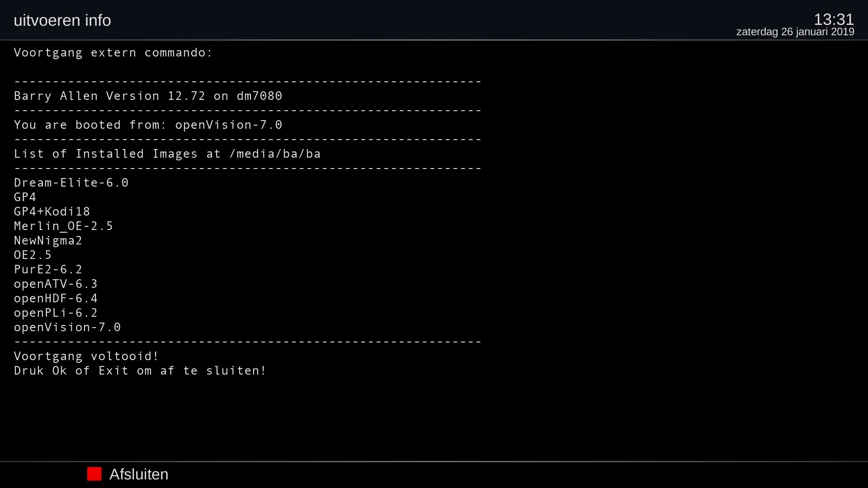Click the 'uitvoeren info' screen title
Screen dimensions: 868x488
tap(62, 20)
